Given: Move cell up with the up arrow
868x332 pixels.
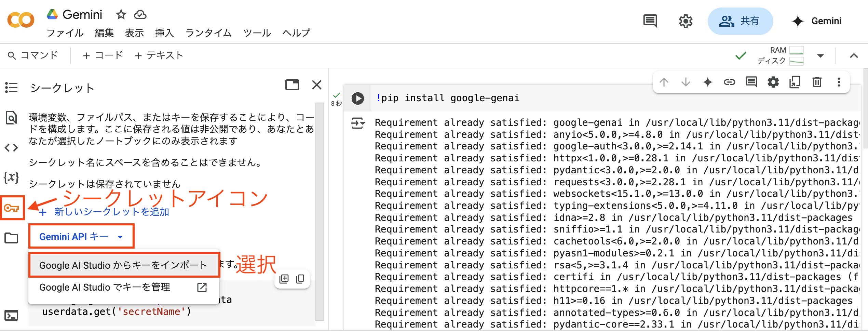Looking at the screenshot, I should 664,82.
